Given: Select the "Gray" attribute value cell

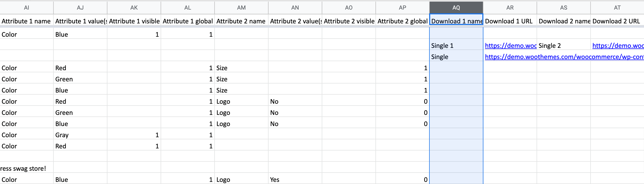Looking at the screenshot, I should [x=80, y=135].
